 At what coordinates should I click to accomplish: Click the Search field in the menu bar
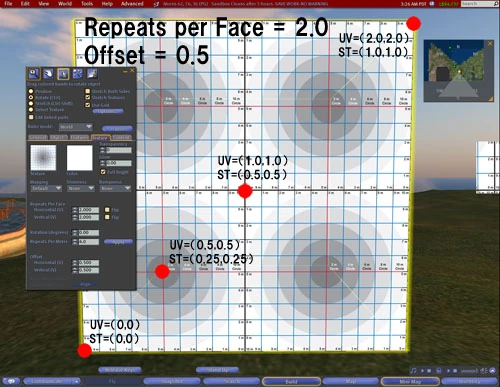coord(479,4)
